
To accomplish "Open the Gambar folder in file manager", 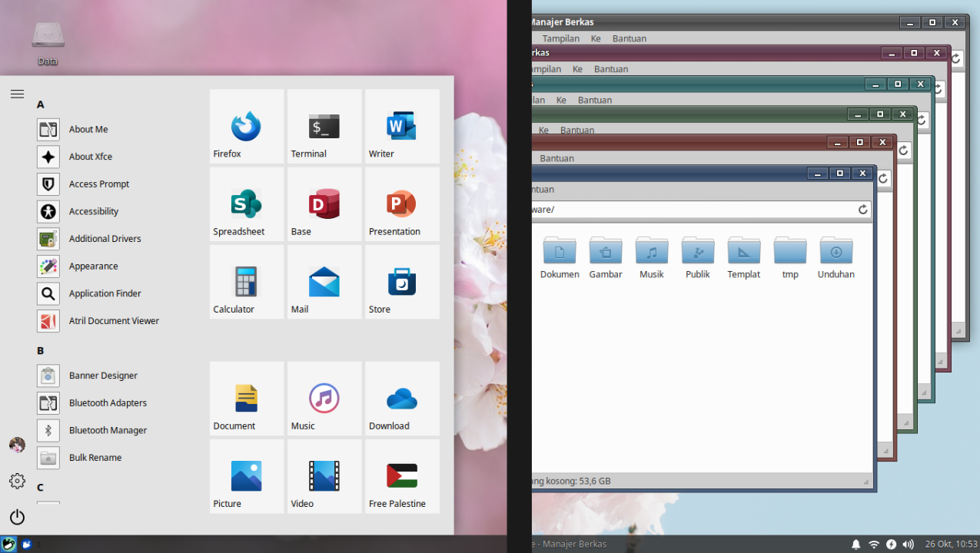I will tap(606, 258).
